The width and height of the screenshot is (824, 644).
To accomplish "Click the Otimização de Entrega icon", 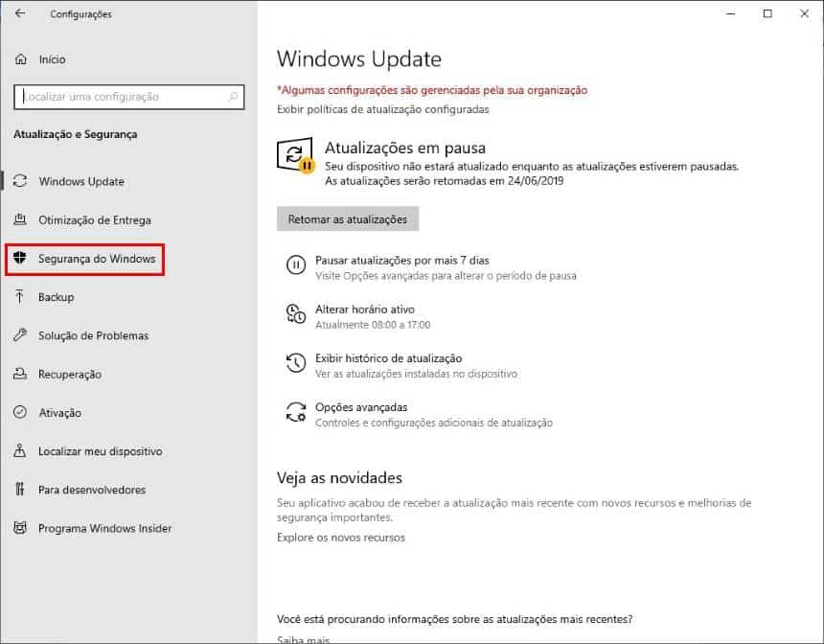I will point(20,219).
